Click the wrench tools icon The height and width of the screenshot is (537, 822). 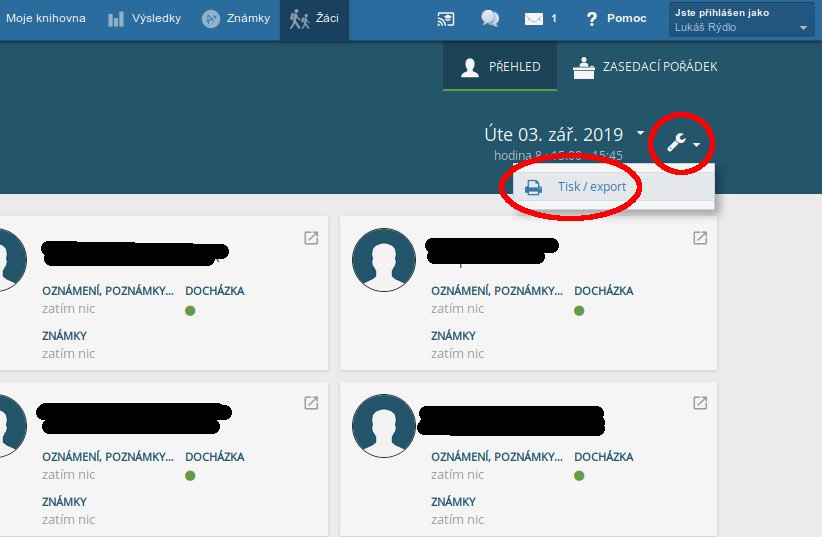(x=677, y=143)
